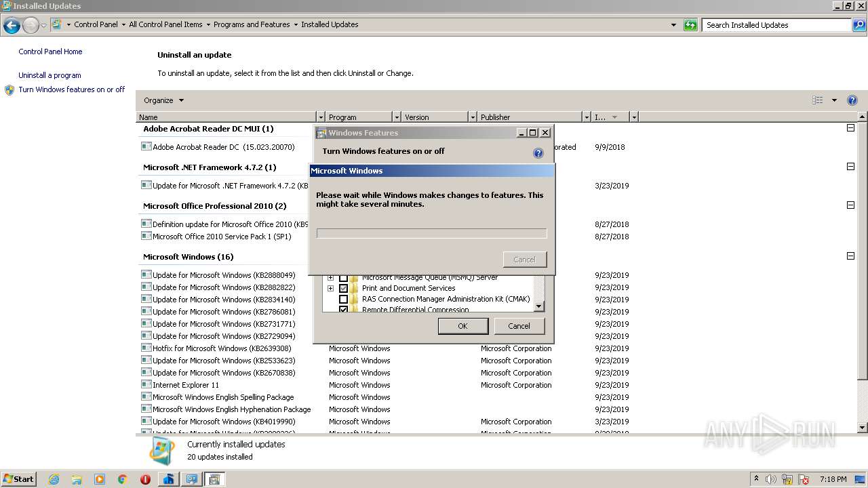Viewport: 868px width, 488px height.
Task: Click the Search Installed Updates field
Action: pyautogui.click(x=776, y=25)
